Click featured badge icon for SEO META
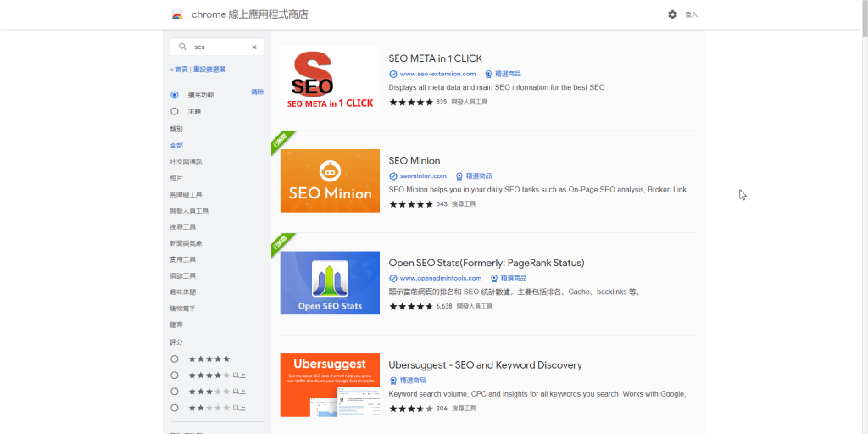Viewport: 868px width, 434px height. pos(488,75)
